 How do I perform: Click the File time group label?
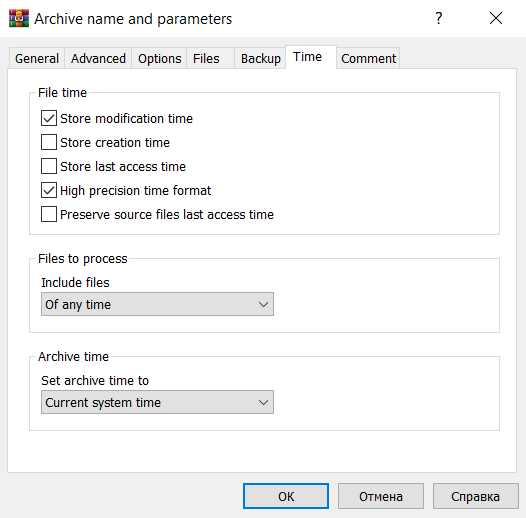[62, 93]
